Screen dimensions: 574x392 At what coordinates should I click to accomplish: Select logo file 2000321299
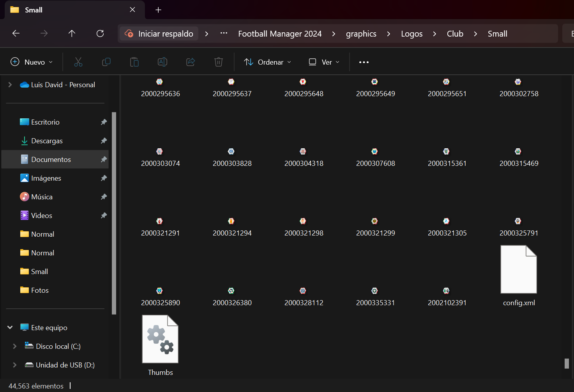(x=375, y=228)
